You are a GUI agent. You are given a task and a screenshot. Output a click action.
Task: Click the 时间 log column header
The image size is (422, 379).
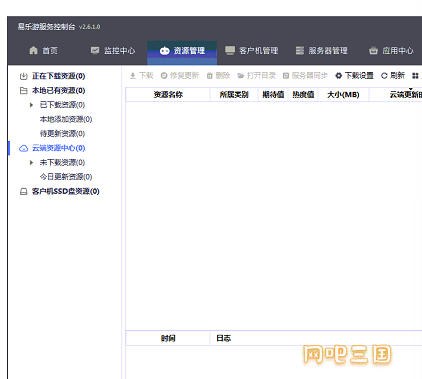click(x=168, y=338)
